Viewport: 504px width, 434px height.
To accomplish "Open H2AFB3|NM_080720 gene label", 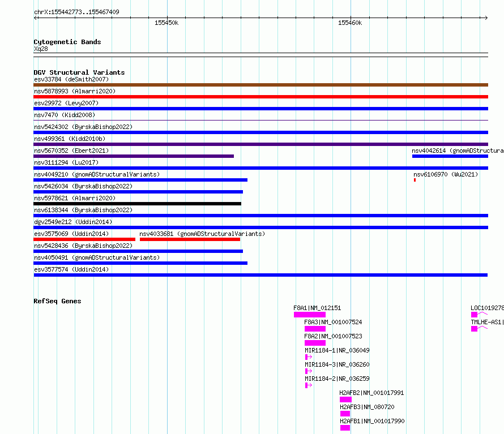I will [367, 407].
